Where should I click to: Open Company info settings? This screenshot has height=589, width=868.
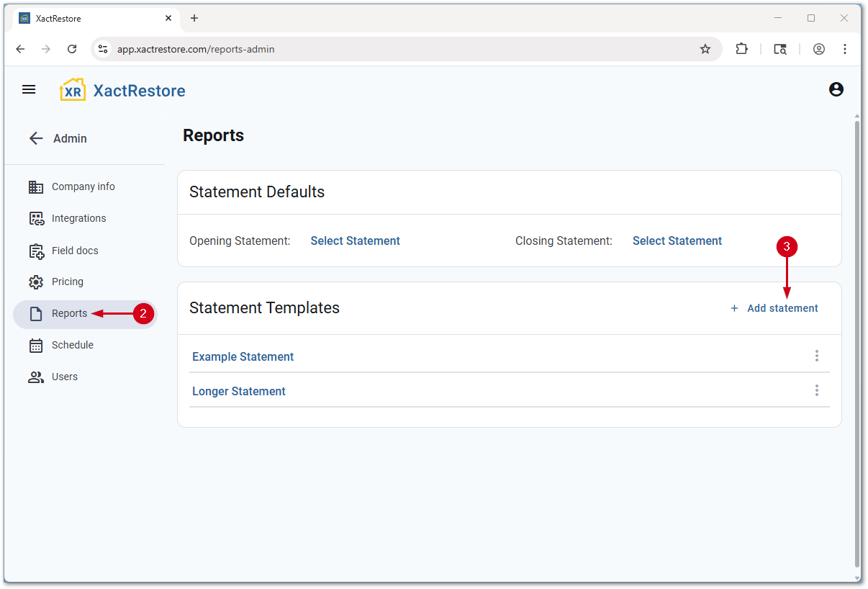[83, 186]
